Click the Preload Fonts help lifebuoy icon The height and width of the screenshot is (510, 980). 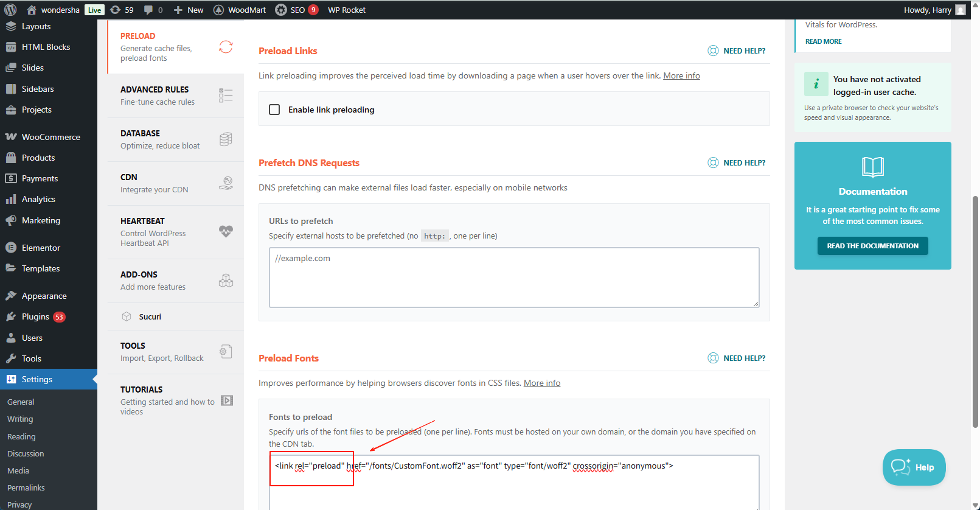tap(713, 358)
